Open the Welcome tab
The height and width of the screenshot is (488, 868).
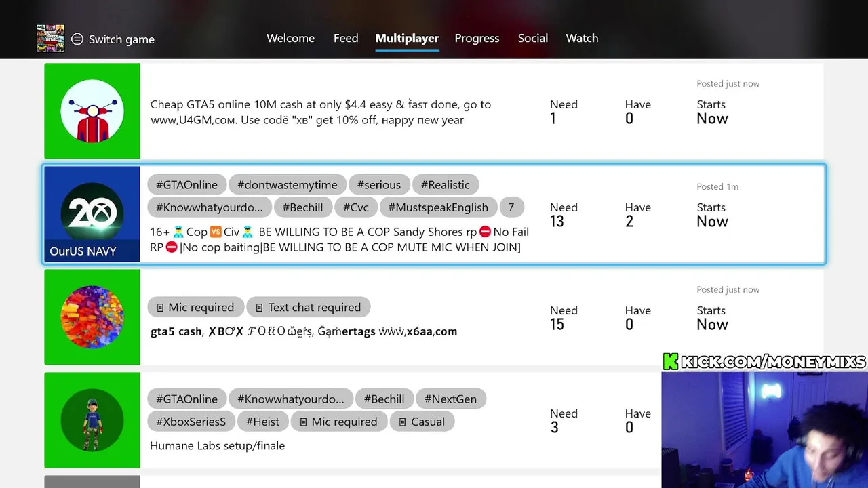coord(290,39)
